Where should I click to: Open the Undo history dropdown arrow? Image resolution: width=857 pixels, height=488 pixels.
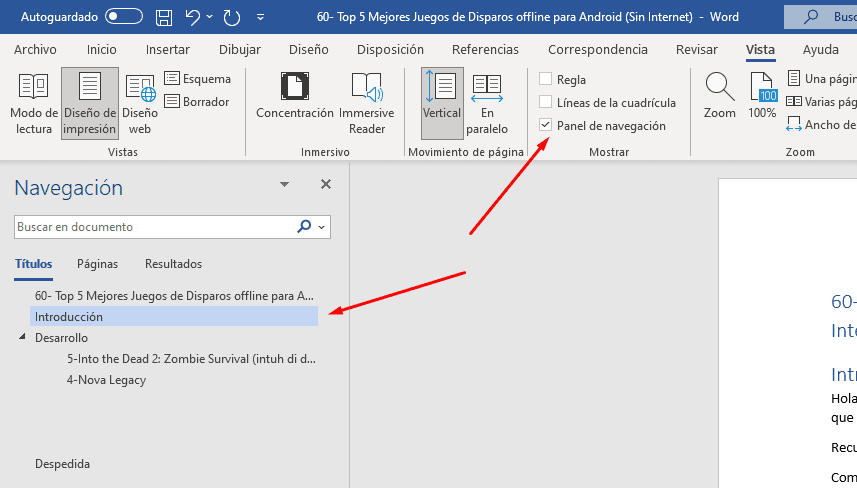coord(210,17)
